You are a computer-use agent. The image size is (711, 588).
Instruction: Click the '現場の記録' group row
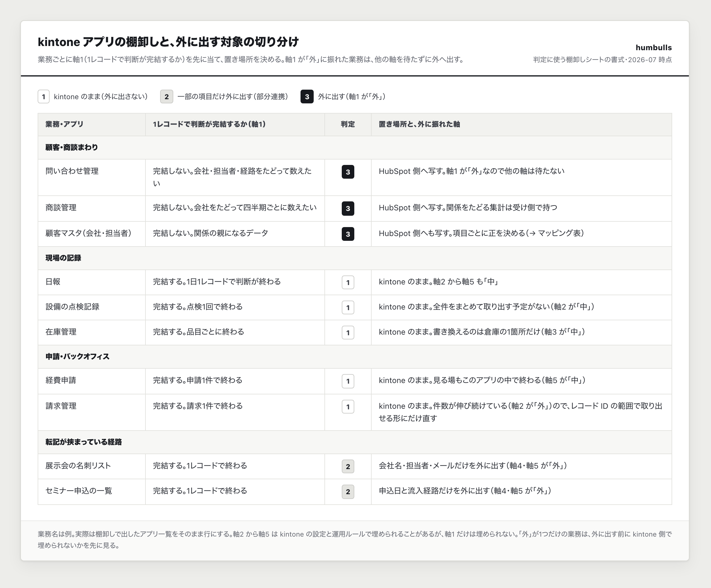355,258
